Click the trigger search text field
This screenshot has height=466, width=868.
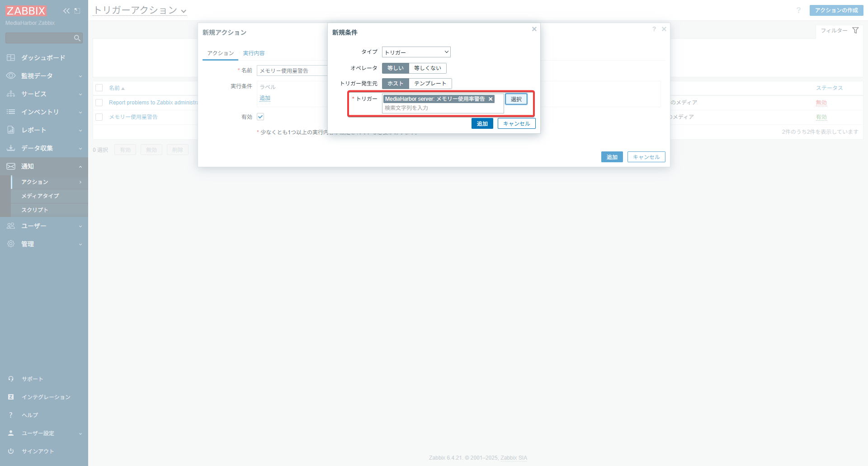click(x=442, y=108)
